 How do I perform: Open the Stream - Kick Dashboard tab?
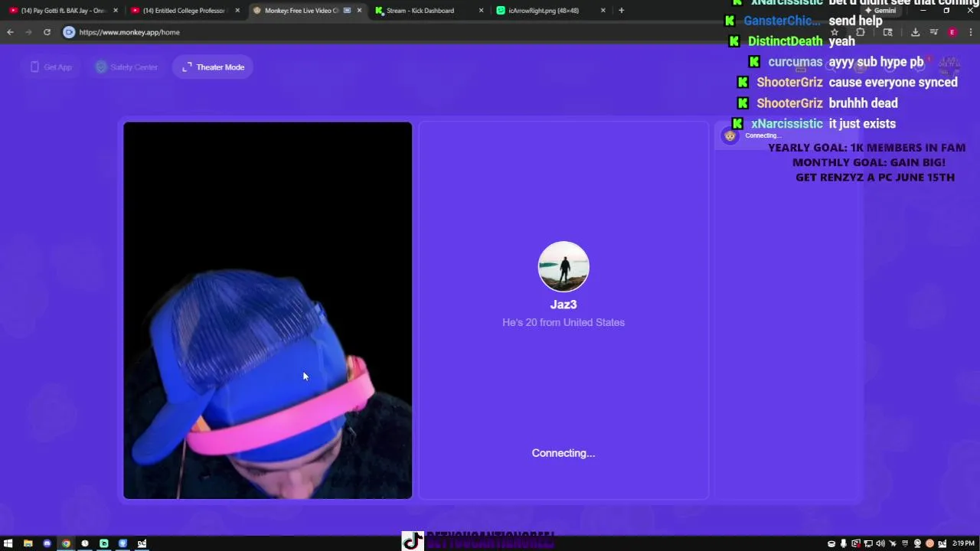(420, 11)
